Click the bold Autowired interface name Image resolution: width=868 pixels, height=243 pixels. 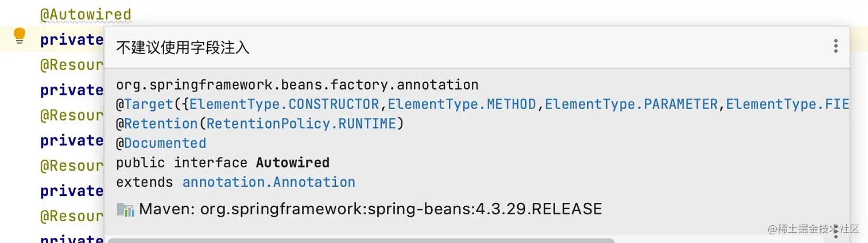pyautogui.click(x=292, y=163)
